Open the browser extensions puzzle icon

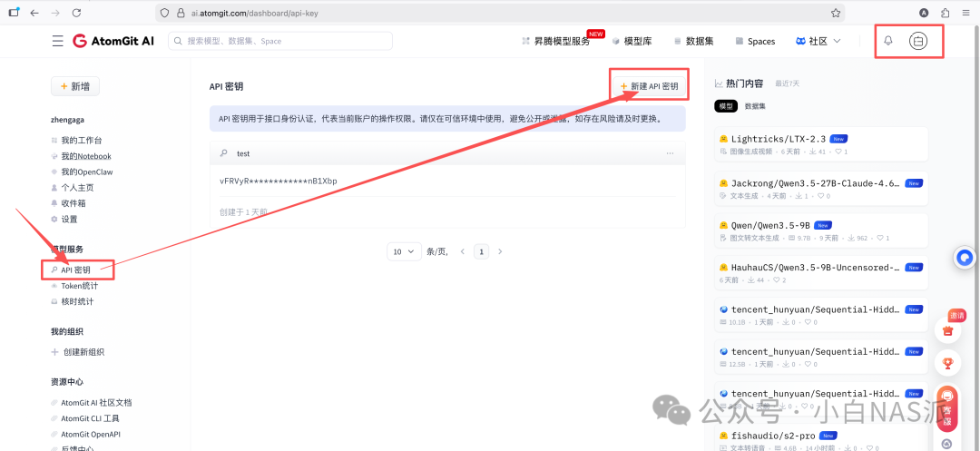click(945, 13)
